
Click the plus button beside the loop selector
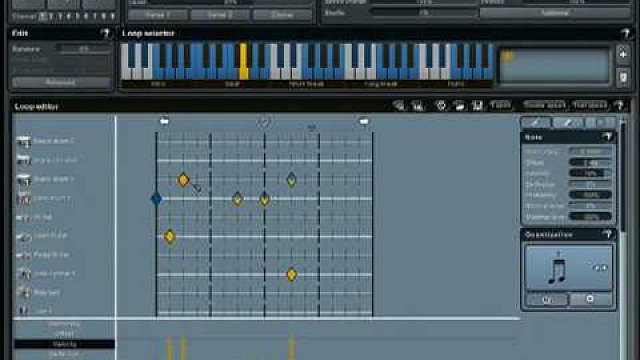(x=623, y=54)
